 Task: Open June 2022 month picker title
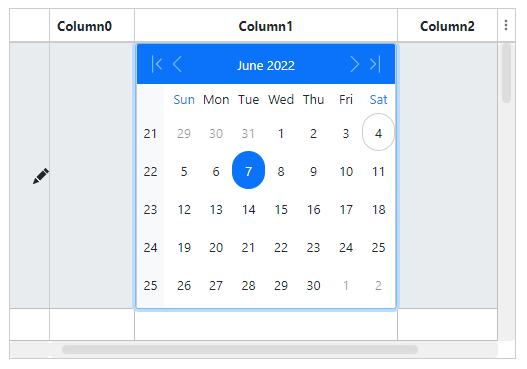[x=266, y=66]
